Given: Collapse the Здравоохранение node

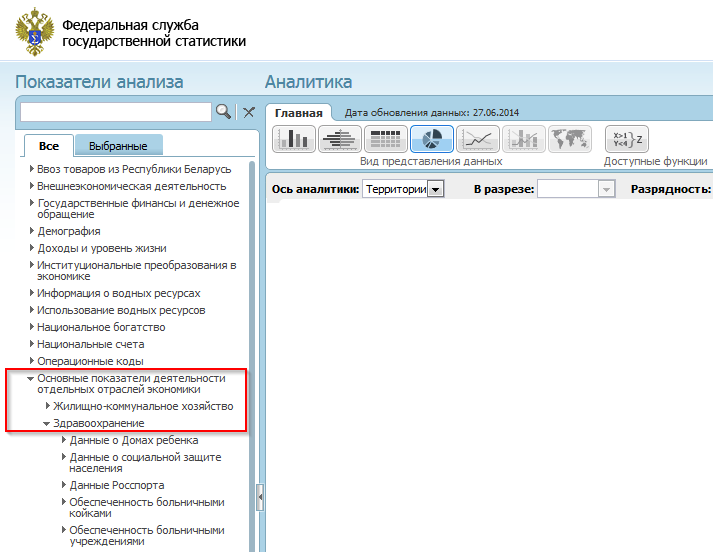Looking at the screenshot, I should point(46,423).
